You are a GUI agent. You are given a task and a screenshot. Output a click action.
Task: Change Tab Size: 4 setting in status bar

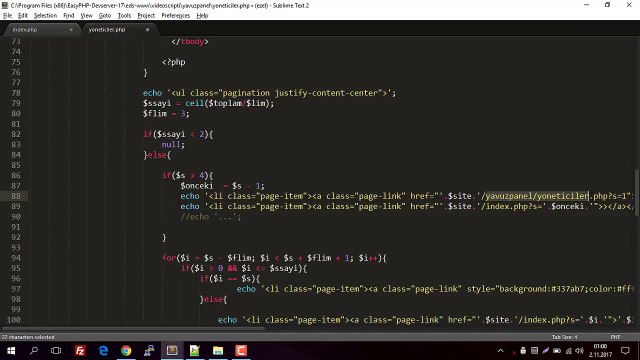[564, 337]
